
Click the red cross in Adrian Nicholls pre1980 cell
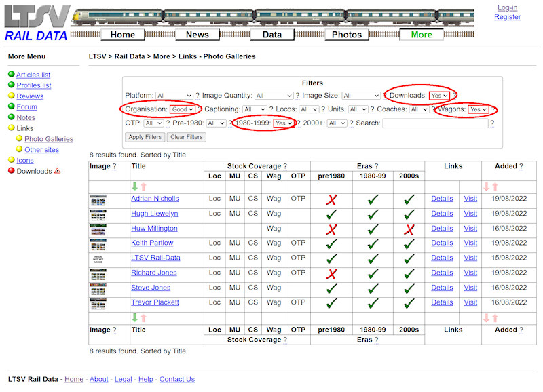pyautogui.click(x=333, y=199)
